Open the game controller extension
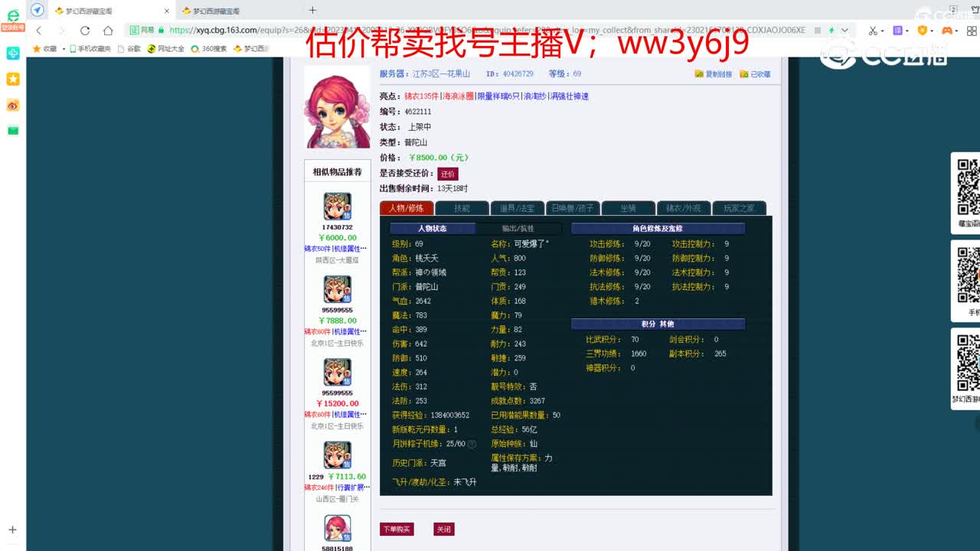Image resolution: width=980 pixels, height=551 pixels. pyautogui.click(x=947, y=31)
